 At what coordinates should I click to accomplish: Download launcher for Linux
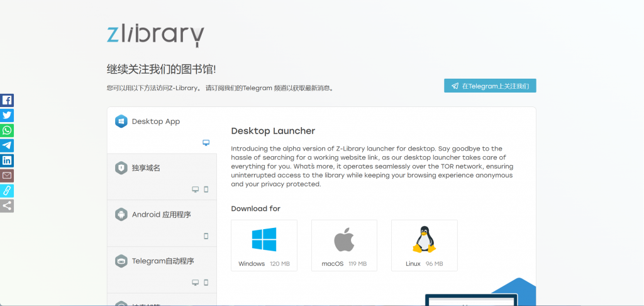click(425, 246)
